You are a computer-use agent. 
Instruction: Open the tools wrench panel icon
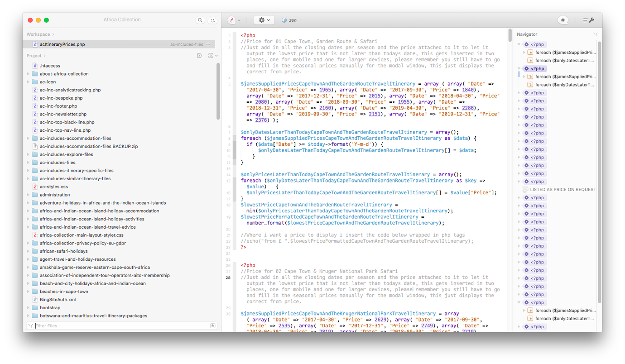[x=589, y=20]
